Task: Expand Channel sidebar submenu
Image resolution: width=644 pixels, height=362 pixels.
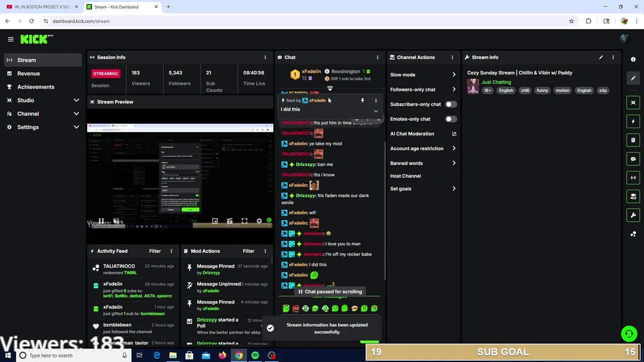Action: click(76, 114)
